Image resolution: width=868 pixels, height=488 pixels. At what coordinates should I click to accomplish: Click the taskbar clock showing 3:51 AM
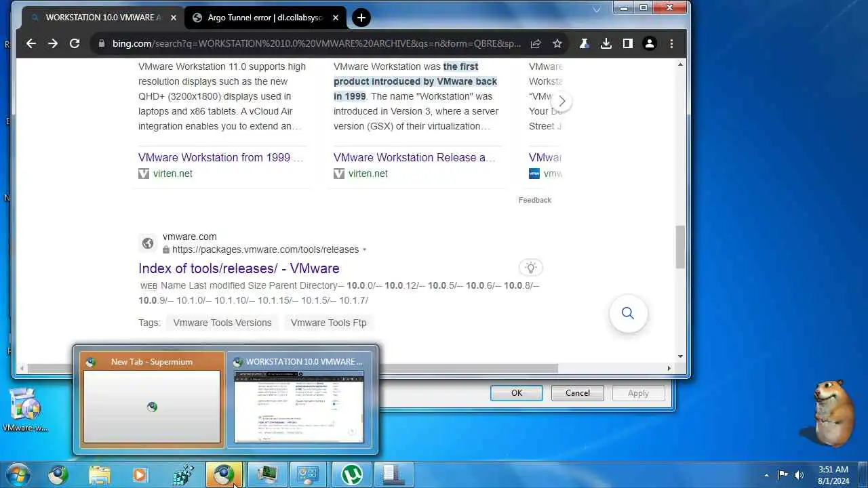pyautogui.click(x=833, y=475)
